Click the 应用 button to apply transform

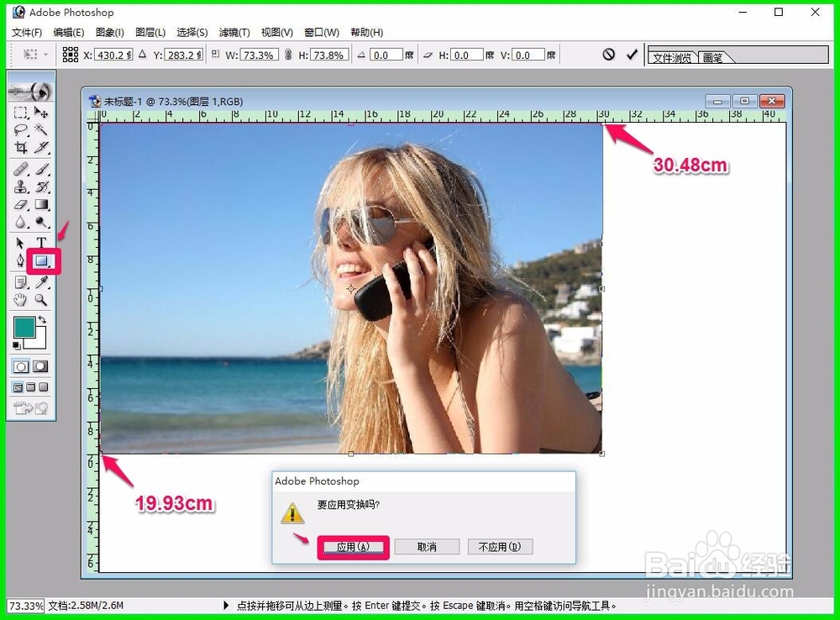[x=352, y=547]
